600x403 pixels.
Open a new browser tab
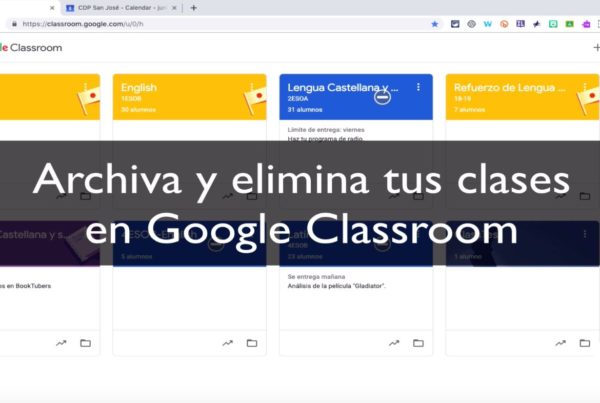click(194, 8)
